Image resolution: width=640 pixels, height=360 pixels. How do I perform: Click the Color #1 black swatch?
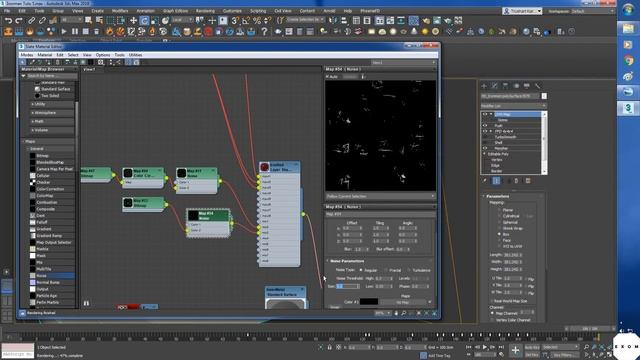click(x=369, y=302)
